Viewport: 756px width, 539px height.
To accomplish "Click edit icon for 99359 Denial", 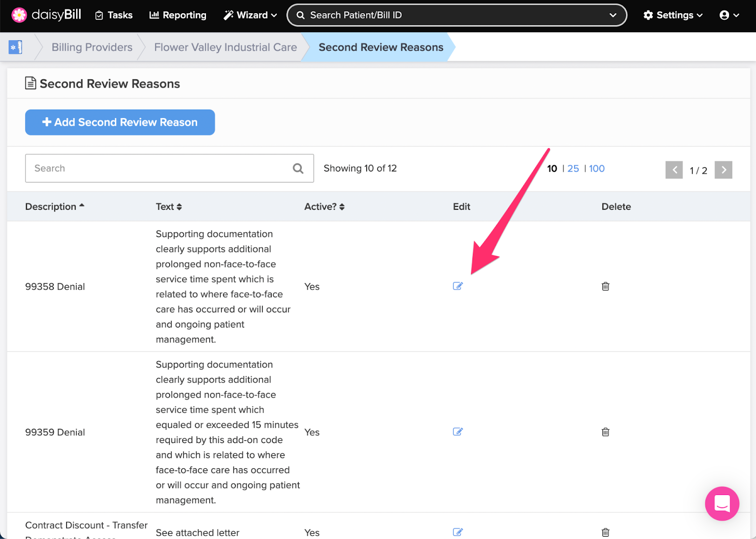I will [x=457, y=431].
